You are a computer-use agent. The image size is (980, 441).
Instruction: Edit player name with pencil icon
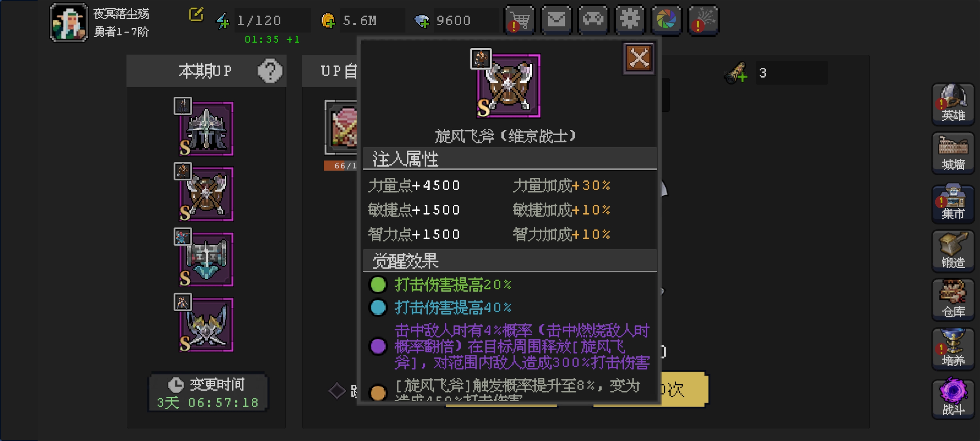click(x=196, y=15)
